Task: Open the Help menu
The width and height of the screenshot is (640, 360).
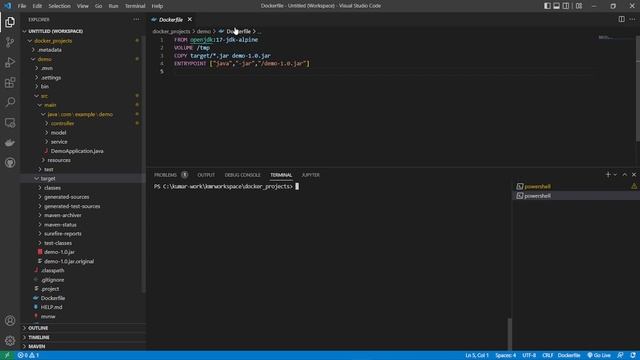Action: tap(157, 6)
